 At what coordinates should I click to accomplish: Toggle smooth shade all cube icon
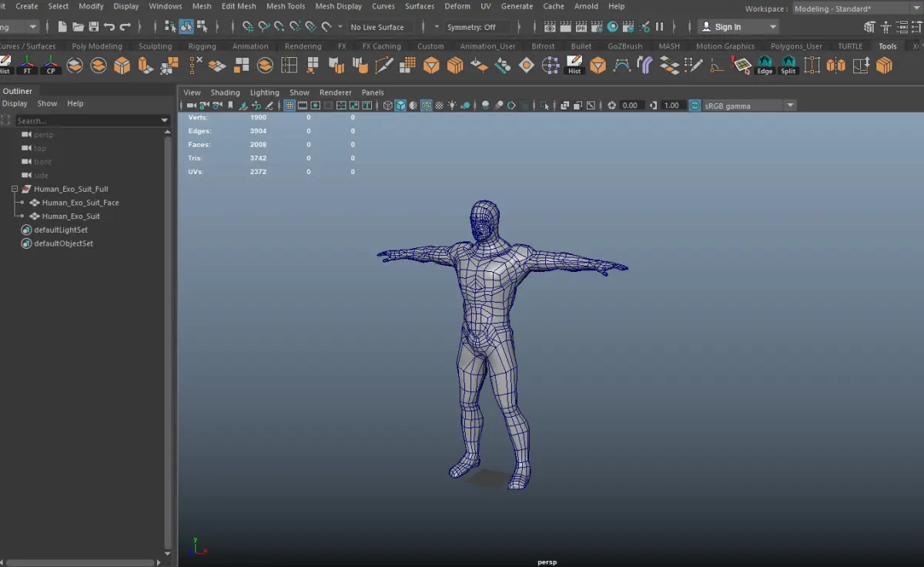[400, 106]
